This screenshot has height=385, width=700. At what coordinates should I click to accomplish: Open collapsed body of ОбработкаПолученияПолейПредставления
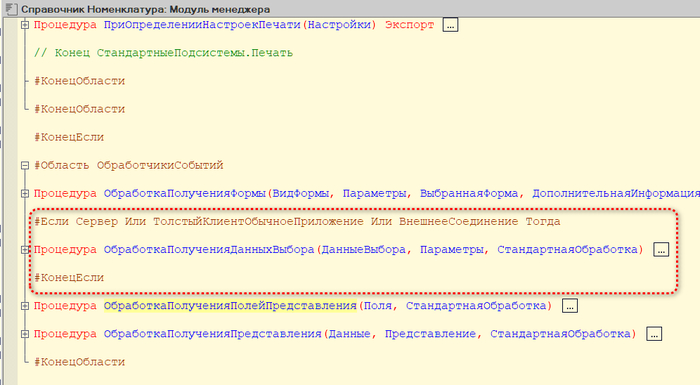(570, 306)
